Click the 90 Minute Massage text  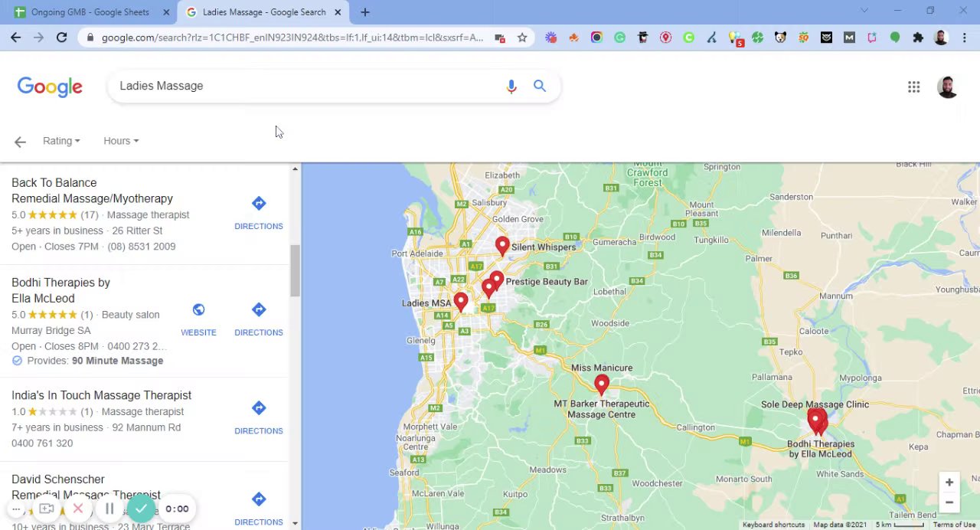(x=117, y=361)
